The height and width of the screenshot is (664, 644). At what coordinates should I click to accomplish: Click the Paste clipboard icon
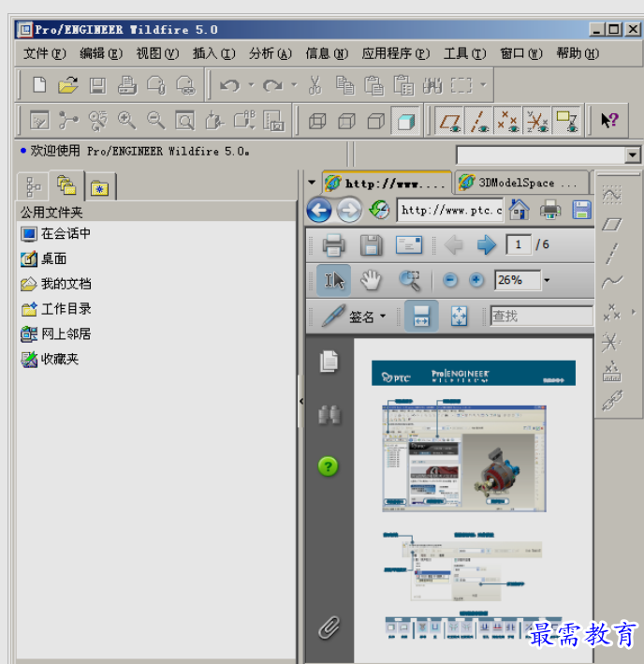[x=374, y=85]
